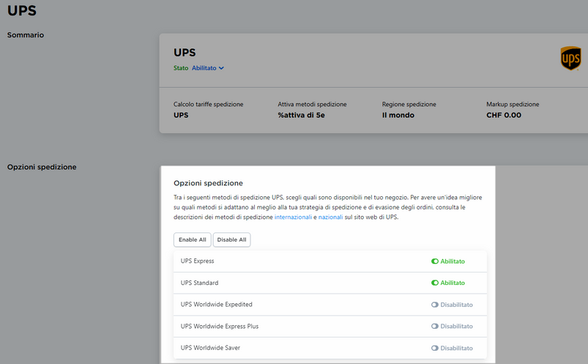Viewport: 588px width, 364px height.
Task: Select the UPS Worldwide Expedited label
Action: [x=216, y=305]
